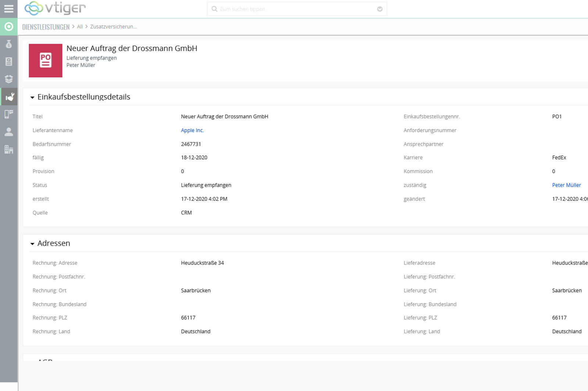
Task: Open the hamburger main menu
Action: click(8, 8)
